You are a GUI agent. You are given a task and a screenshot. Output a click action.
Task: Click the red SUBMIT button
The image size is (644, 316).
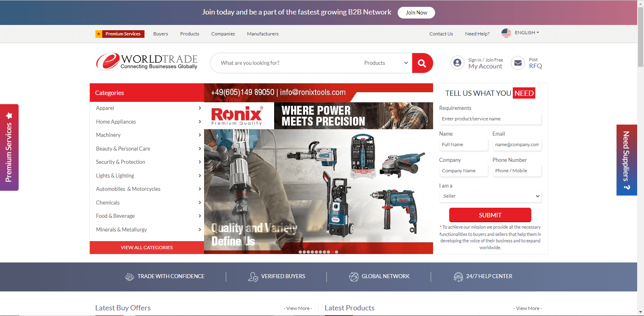pos(490,215)
